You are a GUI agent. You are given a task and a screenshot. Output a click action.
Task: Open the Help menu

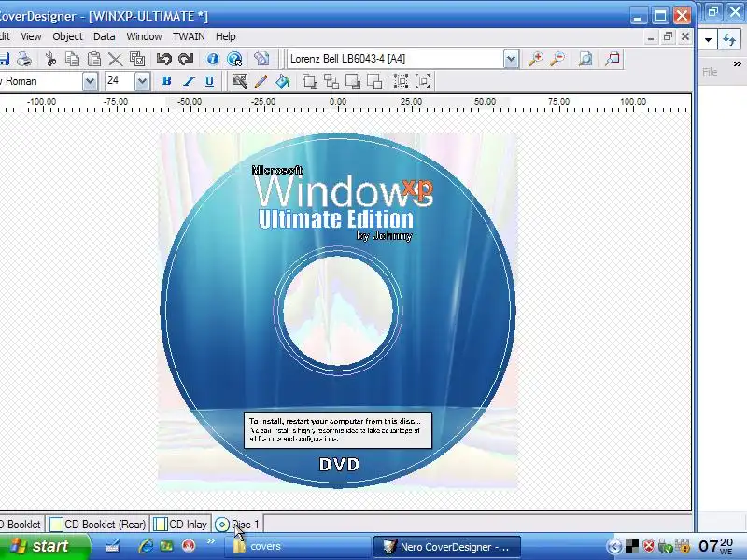coord(225,36)
